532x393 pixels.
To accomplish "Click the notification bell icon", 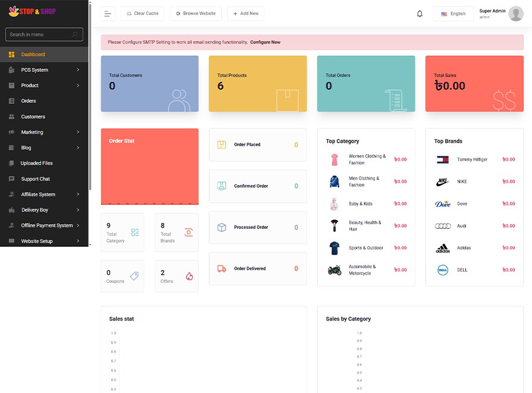I will tap(420, 14).
